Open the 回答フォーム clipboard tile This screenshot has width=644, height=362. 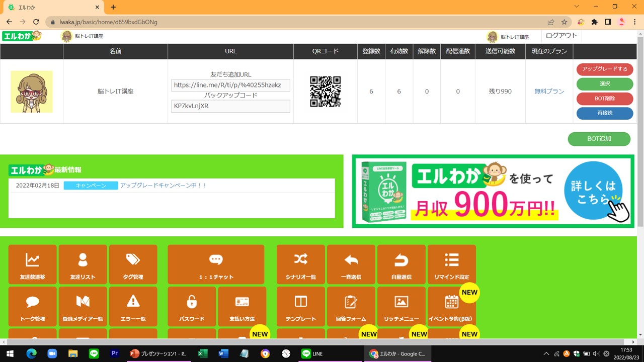(x=351, y=306)
